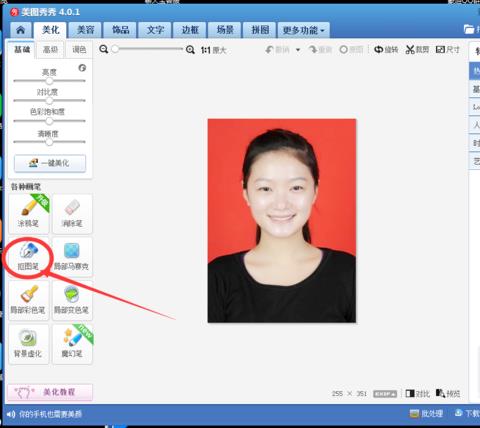Open the 批处理 batch processing tool
The height and width of the screenshot is (428, 480).
point(426,414)
